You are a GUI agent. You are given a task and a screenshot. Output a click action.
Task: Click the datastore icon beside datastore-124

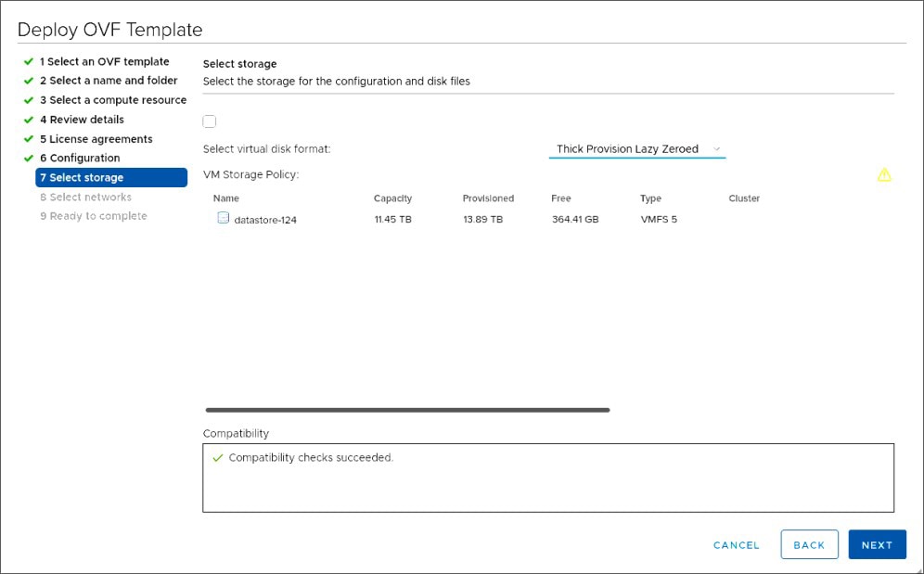point(222,216)
